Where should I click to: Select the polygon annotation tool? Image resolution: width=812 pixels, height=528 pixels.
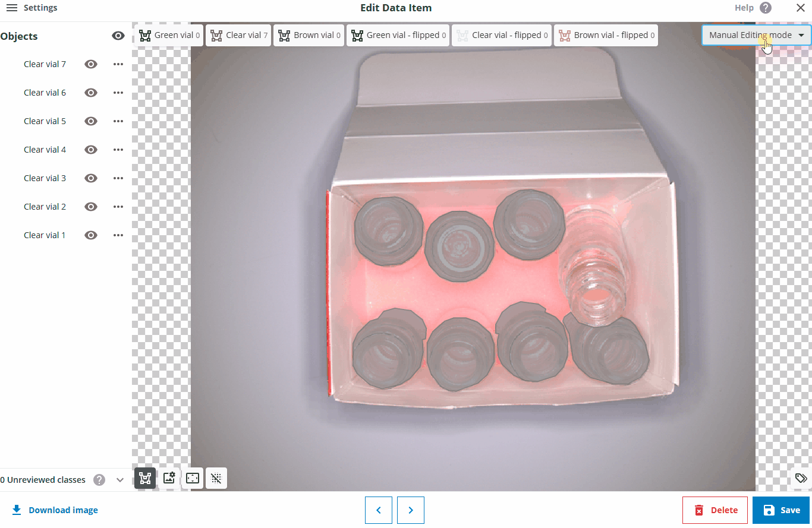145,478
